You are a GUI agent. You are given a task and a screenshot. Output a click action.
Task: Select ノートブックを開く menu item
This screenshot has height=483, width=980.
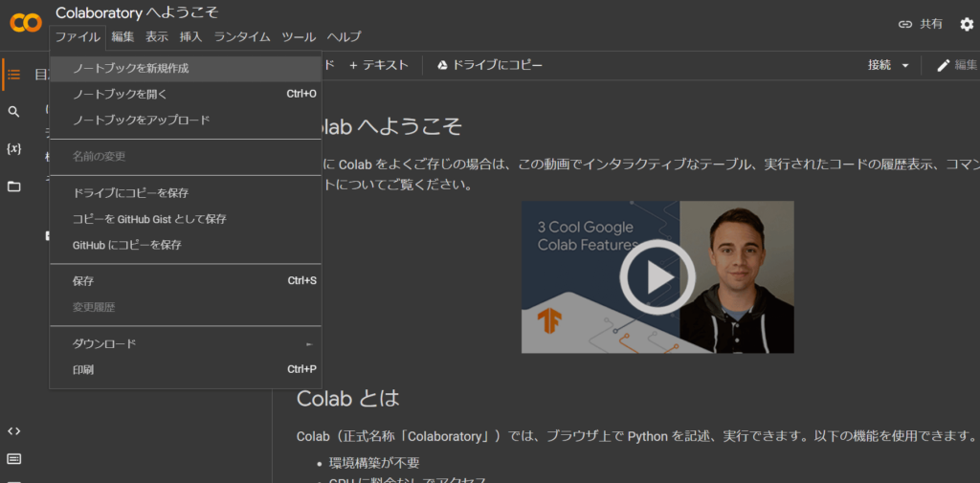coord(186,95)
